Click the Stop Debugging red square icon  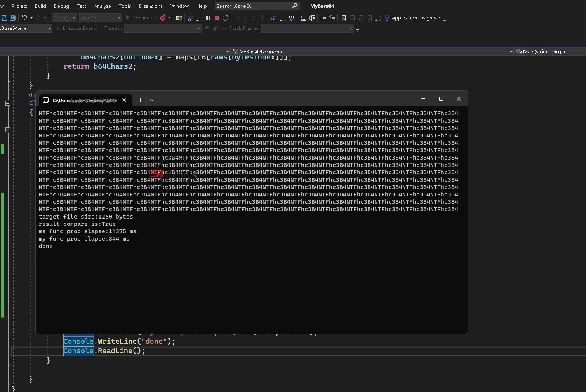coord(217,18)
